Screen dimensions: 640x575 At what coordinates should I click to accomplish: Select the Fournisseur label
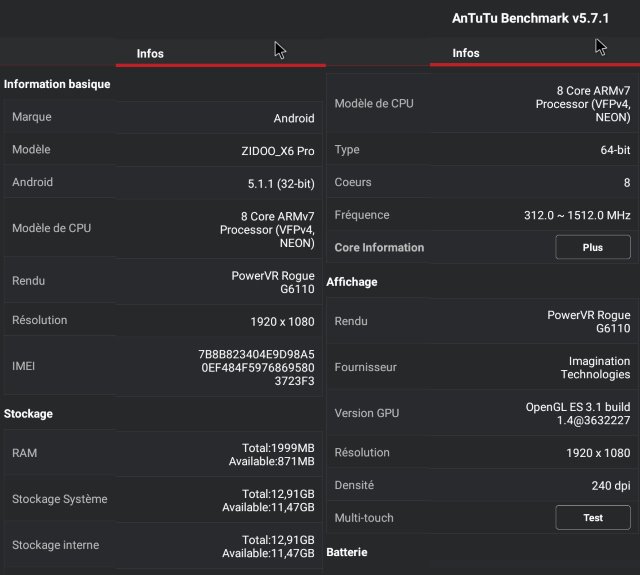[x=365, y=367]
